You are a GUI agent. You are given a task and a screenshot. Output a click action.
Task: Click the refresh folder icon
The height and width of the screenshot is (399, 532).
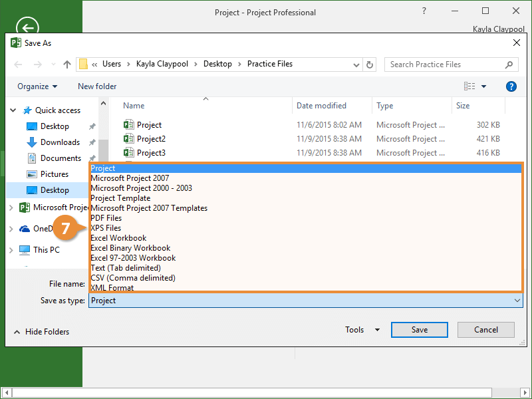[x=370, y=65]
